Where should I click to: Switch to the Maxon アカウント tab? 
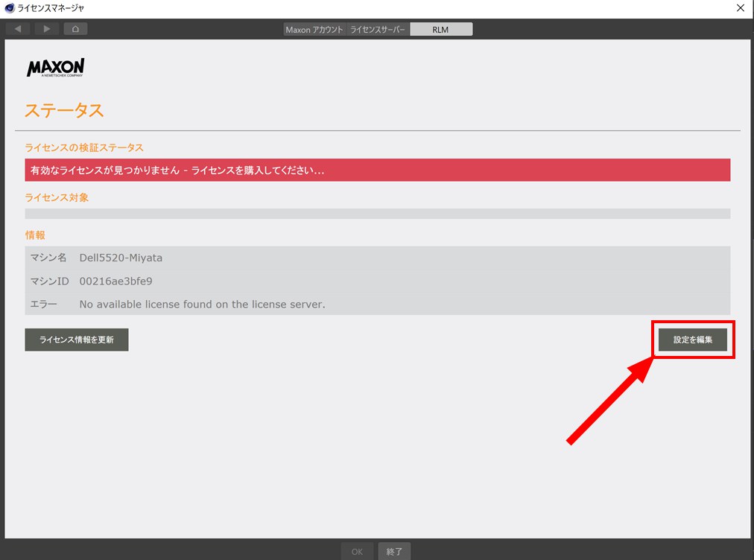(x=314, y=29)
